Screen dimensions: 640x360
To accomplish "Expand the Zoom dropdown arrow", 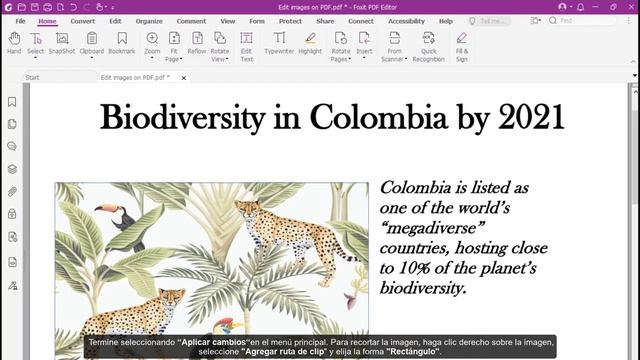I will (152, 58).
